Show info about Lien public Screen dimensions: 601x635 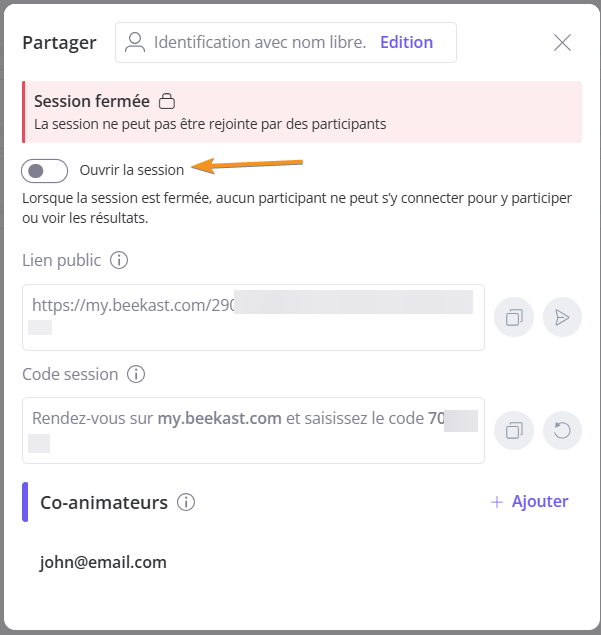coord(119,260)
